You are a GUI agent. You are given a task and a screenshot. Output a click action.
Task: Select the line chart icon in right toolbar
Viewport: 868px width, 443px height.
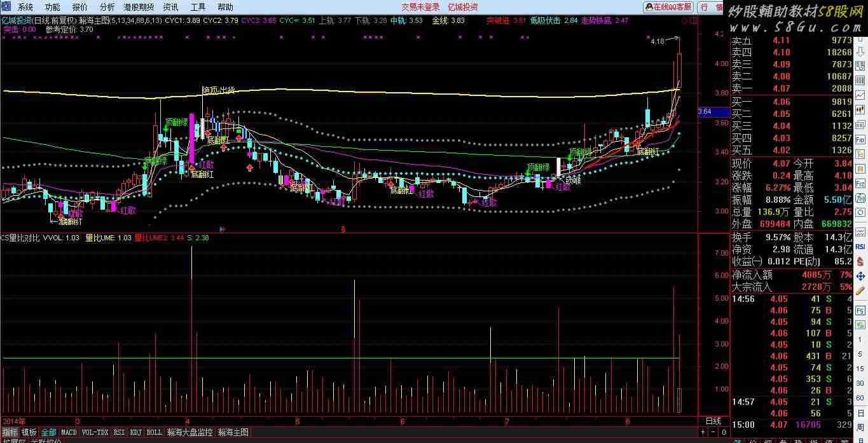coord(860,94)
